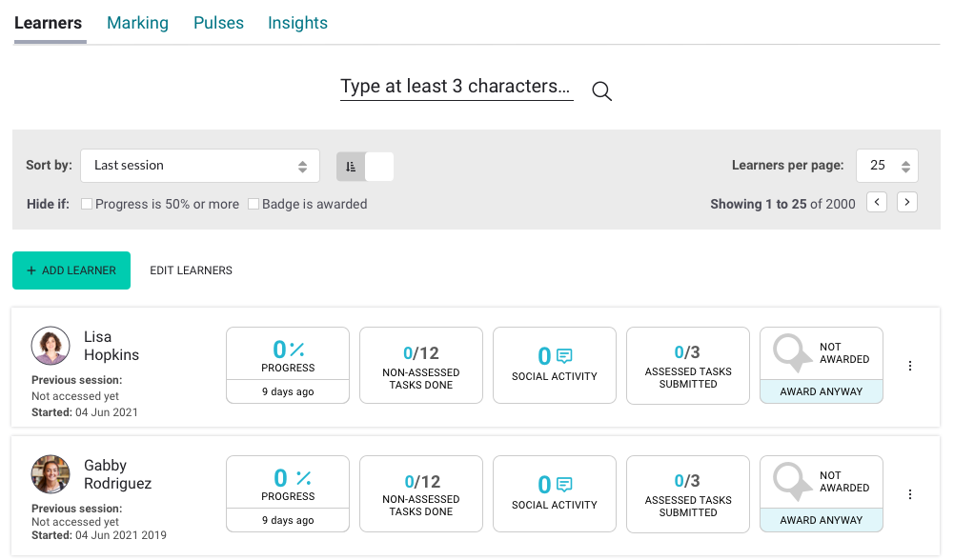Open the 'Sort by' Last session dropdown
The height and width of the screenshot is (560, 954).
point(200,166)
